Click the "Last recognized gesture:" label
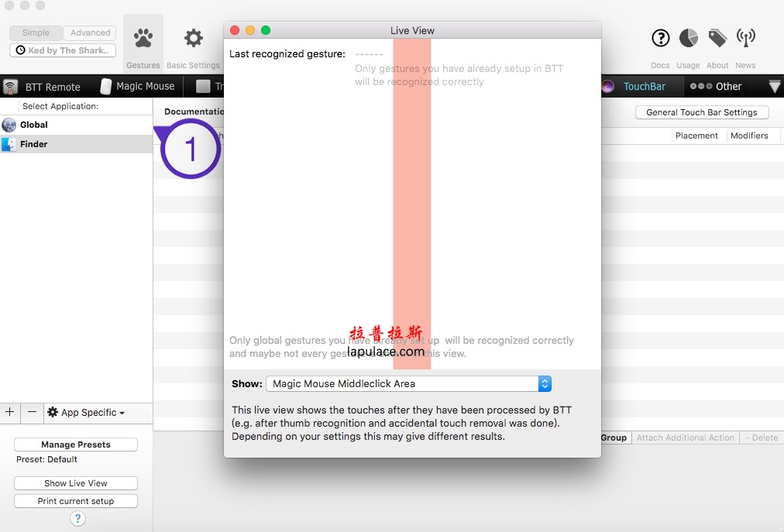The width and height of the screenshot is (784, 532). click(287, 54)
